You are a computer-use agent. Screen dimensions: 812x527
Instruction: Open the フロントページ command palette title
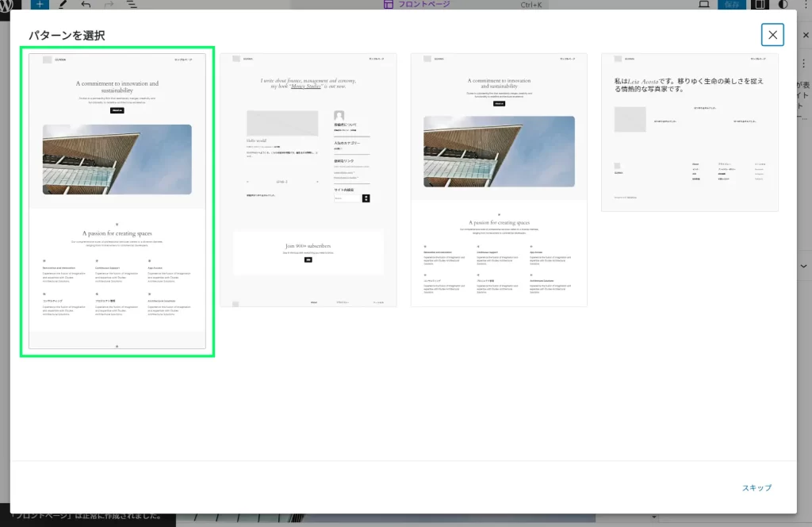click(x=416, y=4)
